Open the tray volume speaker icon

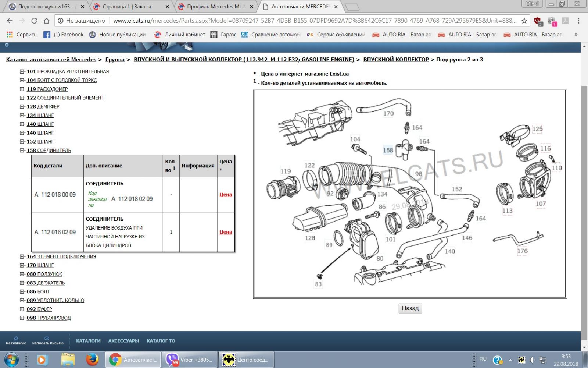pos(532,360)
